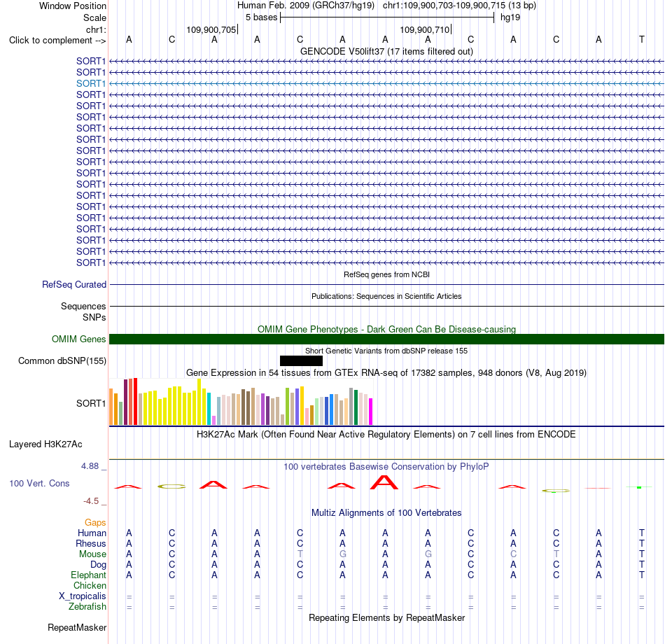Click the -4.5 PhyloP lower limit value
The height and width of the screenshot is (644, 665).
(x=91, y=501)
